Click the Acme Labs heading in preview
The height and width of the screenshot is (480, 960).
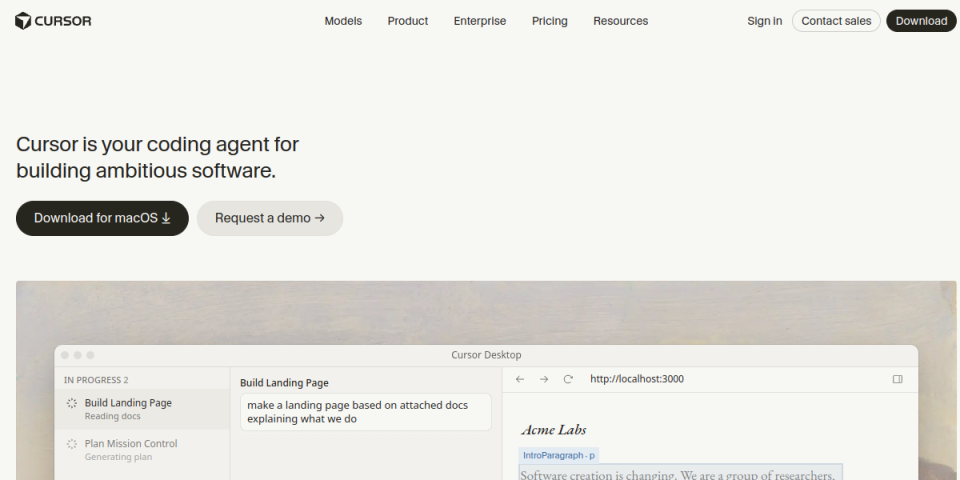(554, 430)
